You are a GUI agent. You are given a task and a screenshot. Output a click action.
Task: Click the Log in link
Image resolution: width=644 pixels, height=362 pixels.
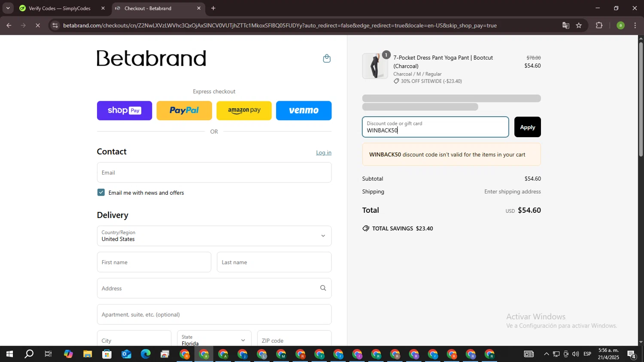tap(324, 153)
